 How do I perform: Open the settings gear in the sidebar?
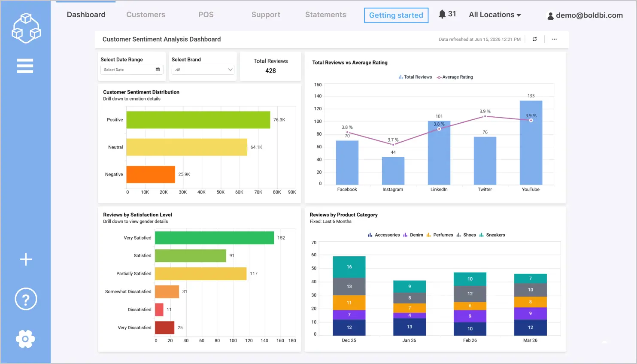point(25,339)
